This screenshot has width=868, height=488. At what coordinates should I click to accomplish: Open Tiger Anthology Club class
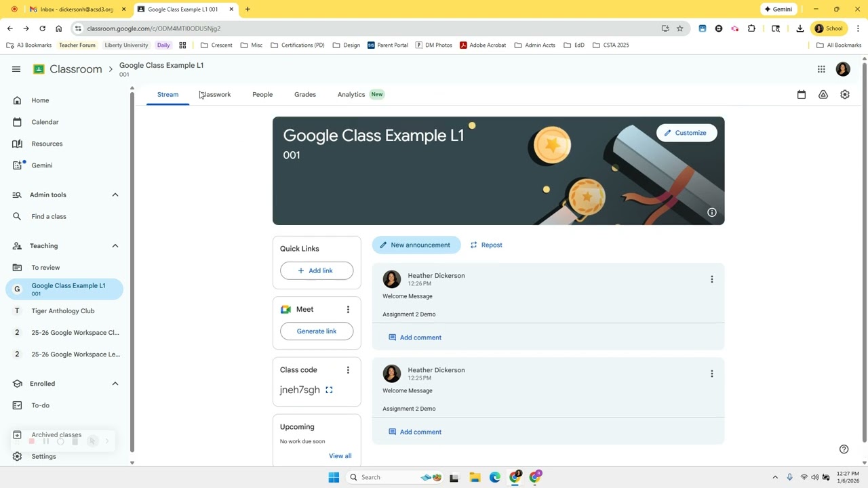(65, 311)
